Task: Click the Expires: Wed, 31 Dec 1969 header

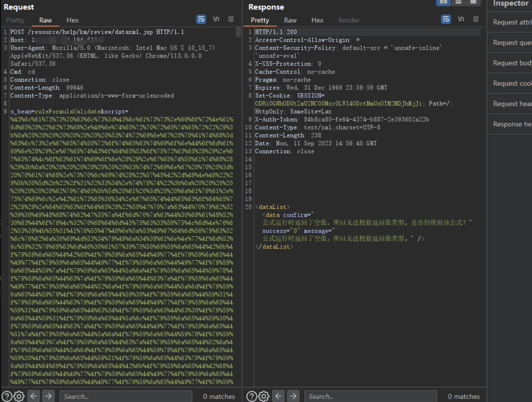Action: (x=321, y=88)
